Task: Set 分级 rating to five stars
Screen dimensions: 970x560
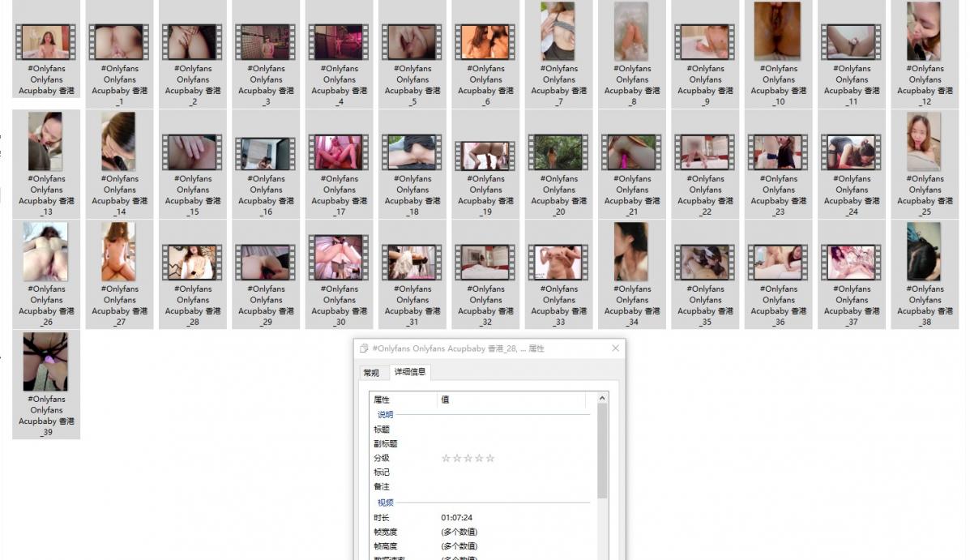Action: click(x=489, y=459)
